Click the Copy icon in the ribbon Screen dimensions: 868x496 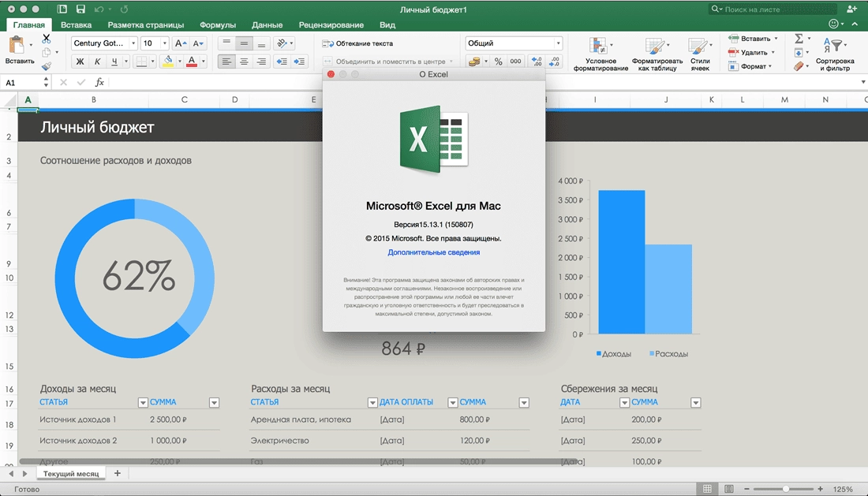tap(47, 53)
